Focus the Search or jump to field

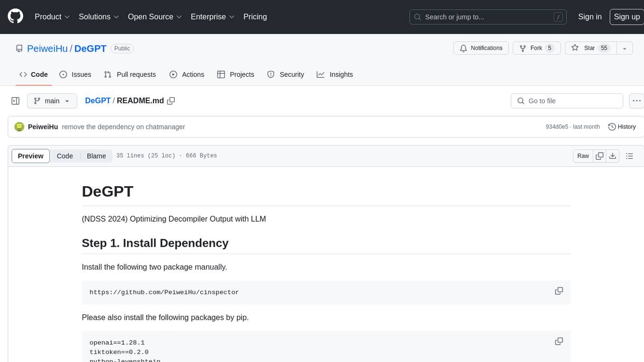coord(488,17)
